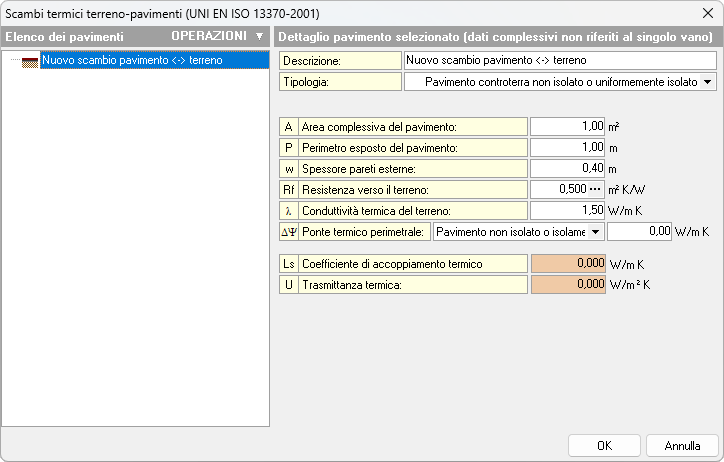The height and width of the screenshot is (462, 724).
Task: Click the Trasmittanza termica result field
Action: click(x=568, y=285)
